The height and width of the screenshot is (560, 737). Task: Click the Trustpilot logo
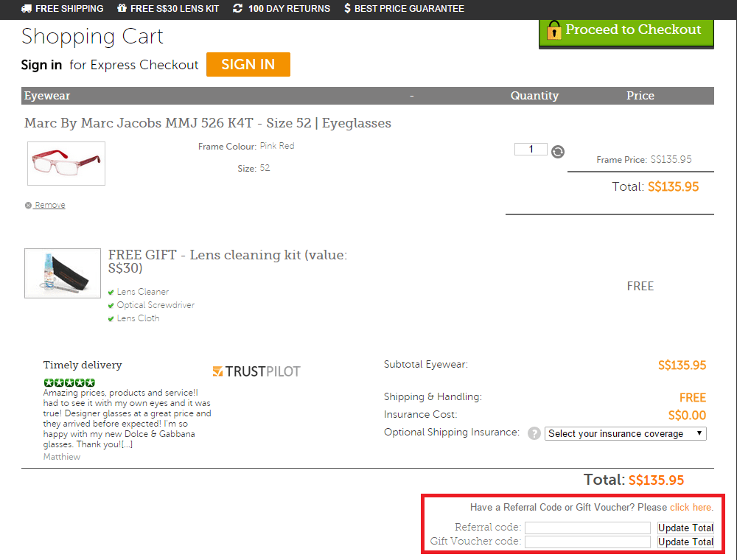click(256, 371)
